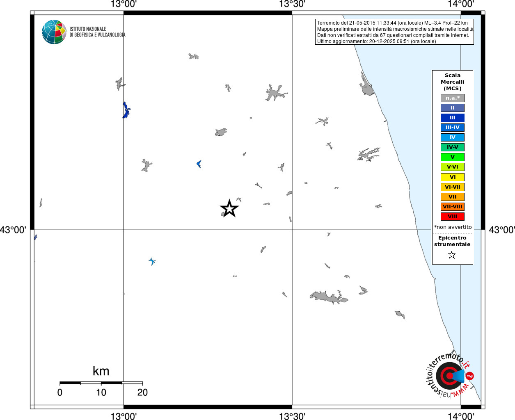515x420 pixels.
Task: Select the VII-VIII orange legend swatch
Action: tap(453, 207)
